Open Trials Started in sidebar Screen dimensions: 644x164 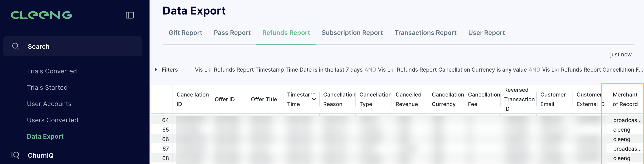[47, 87]
